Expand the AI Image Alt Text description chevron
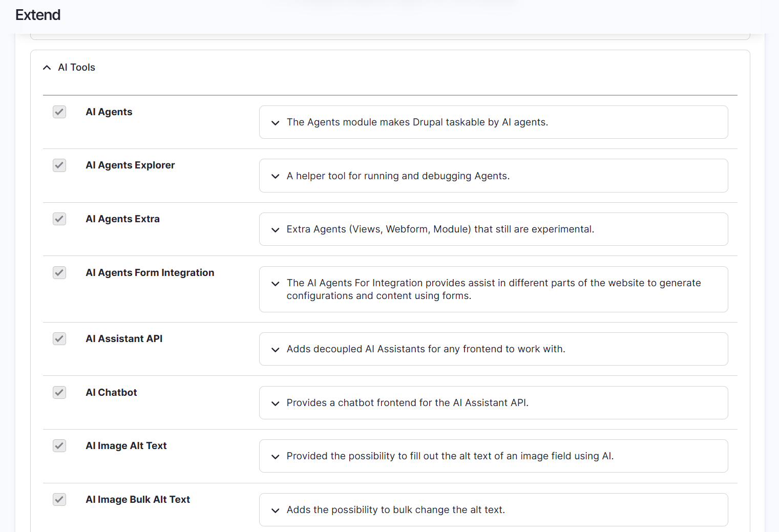This screenshot has width=779, height=532. [x=276, y=457]
